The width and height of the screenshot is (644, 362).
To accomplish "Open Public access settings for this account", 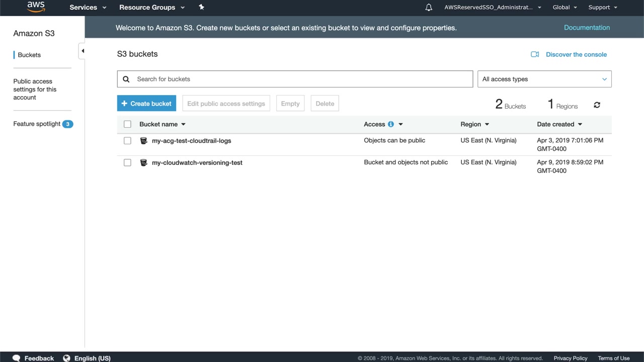I will [35, 89].
